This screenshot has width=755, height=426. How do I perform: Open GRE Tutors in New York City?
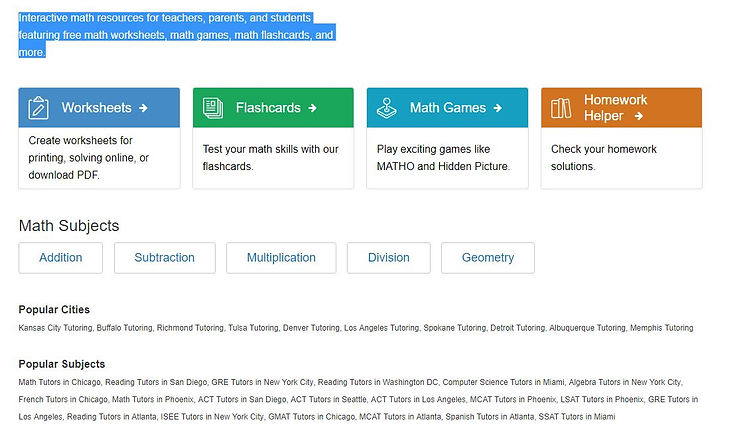(262, 382)
